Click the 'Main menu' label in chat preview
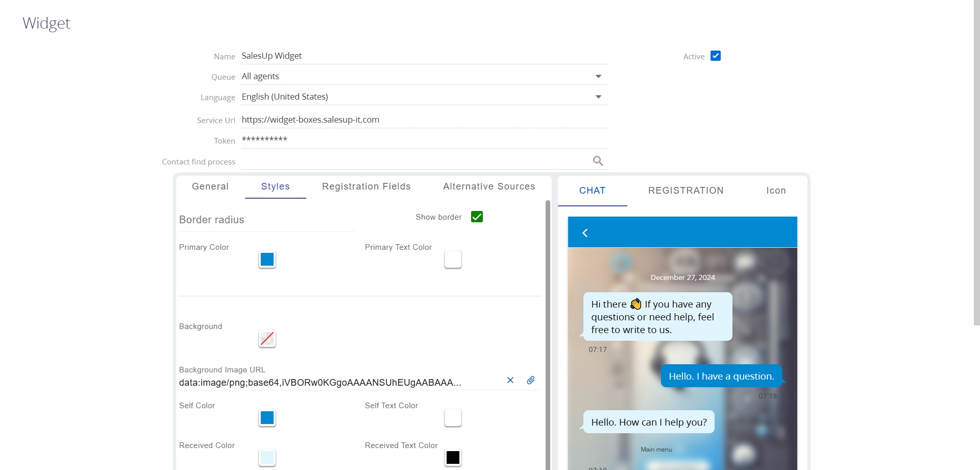980x470 pixels. click(656, 450)
